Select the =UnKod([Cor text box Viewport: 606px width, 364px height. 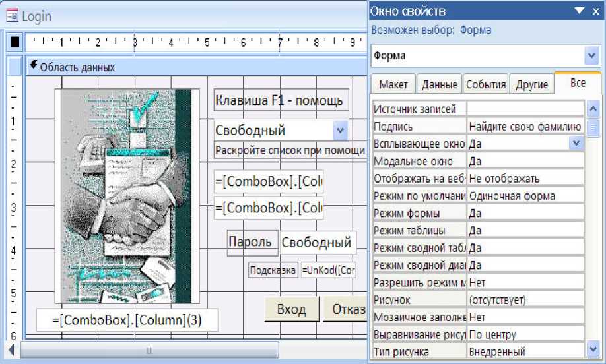pos(328,270)
